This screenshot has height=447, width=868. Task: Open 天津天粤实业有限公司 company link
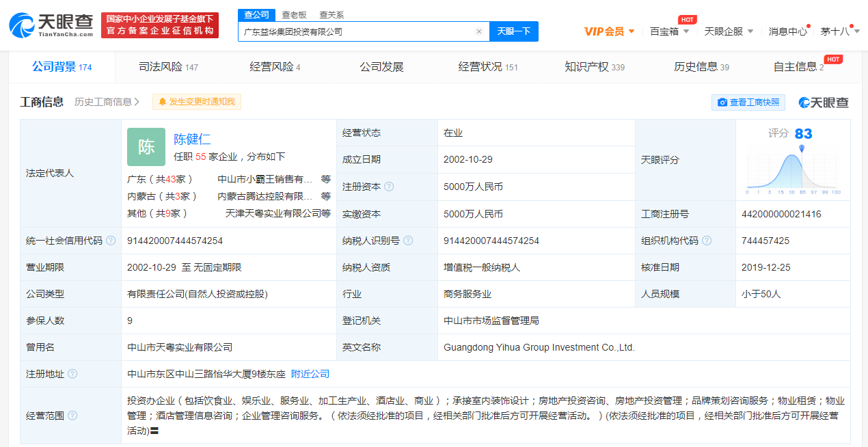(273, 213)
